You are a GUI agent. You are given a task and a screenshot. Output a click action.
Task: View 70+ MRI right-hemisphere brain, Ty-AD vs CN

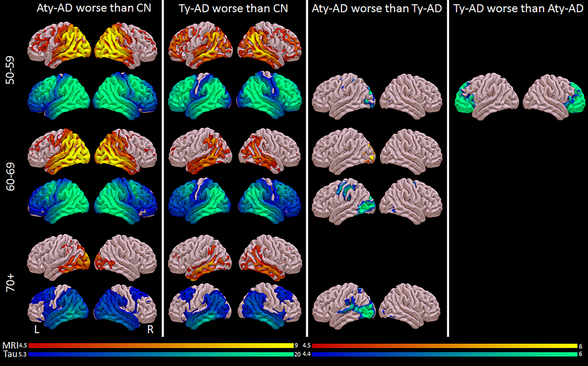(270, 258)
